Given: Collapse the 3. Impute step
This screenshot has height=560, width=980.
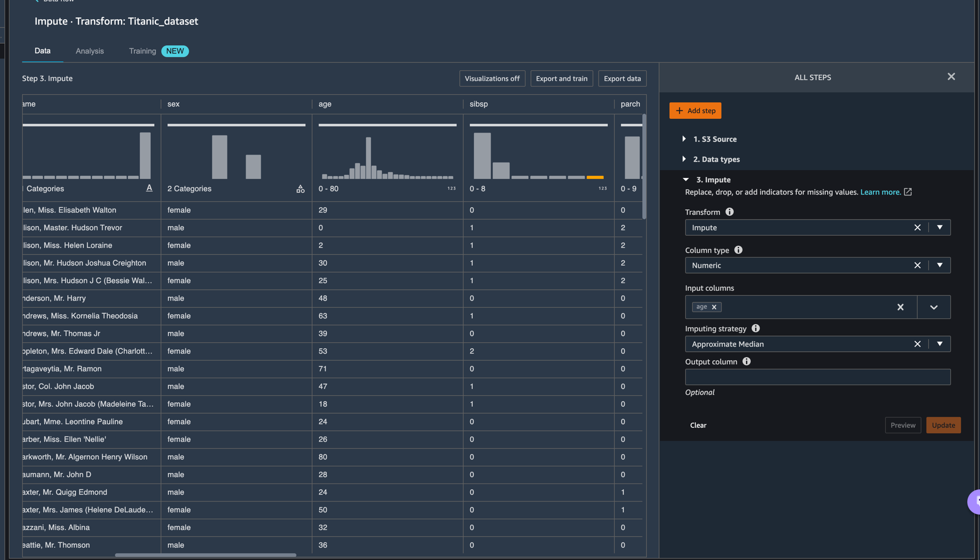Looking at the screenshot, I should tap(686, 180).
